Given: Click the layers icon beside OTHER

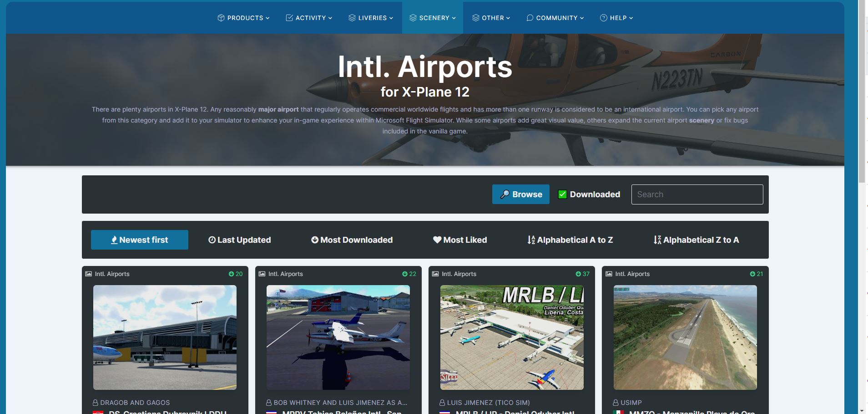Looking at the screenshot, I should (476, 18).
